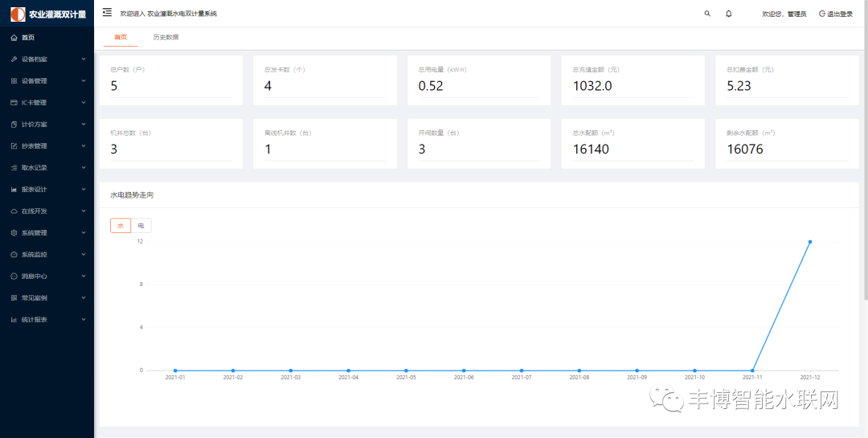This screenshot has height=438, width=868.
Task: Switch to the 历史数据 tab
Action: point(166,37)
